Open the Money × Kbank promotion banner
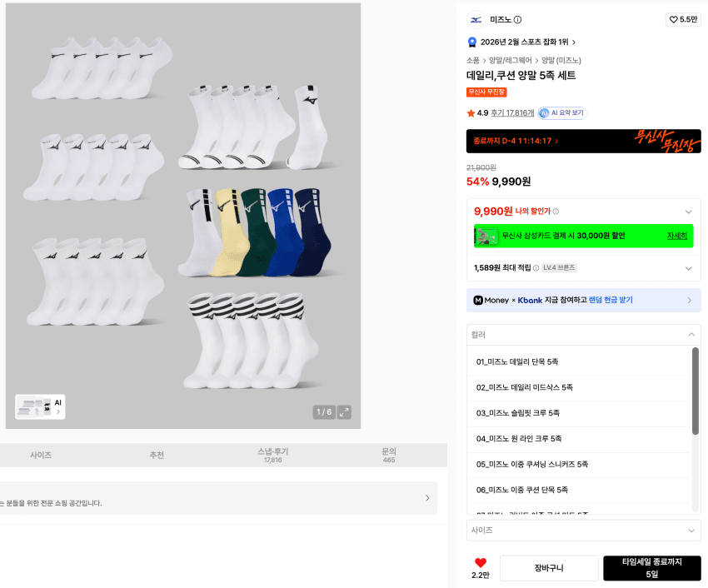Viewport: 708px width, 588px height. 583,301
